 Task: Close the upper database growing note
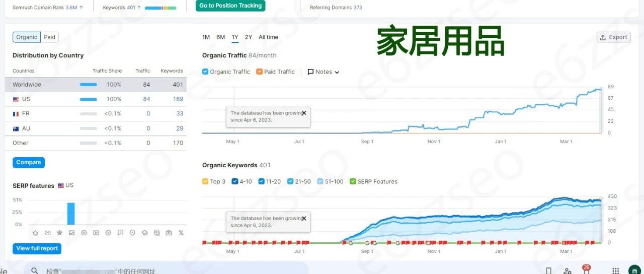click(304, 113)
